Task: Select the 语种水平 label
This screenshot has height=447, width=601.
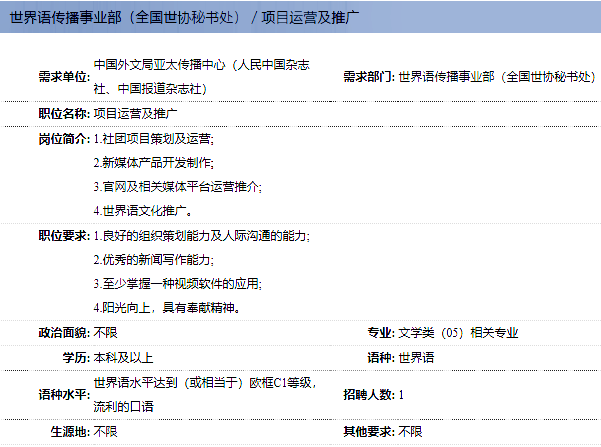Action: coord(64,394)
